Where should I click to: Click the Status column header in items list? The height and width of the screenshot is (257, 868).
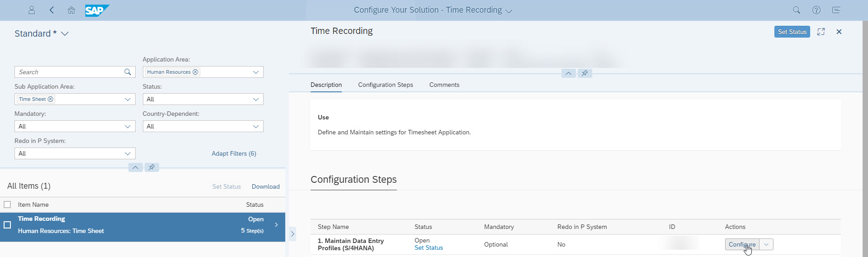click(255, 205)
